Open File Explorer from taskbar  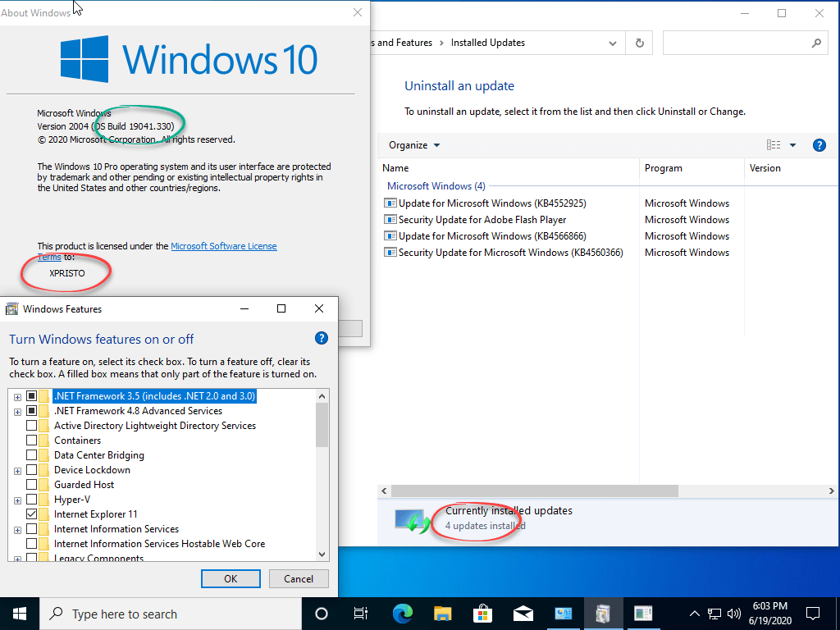(x=442, y=614)
